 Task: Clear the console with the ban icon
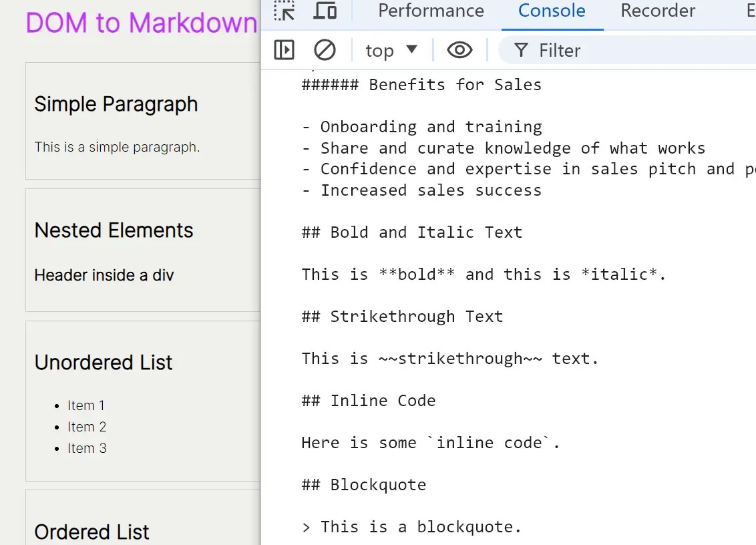pyautogui.click(x=325, y=50)
